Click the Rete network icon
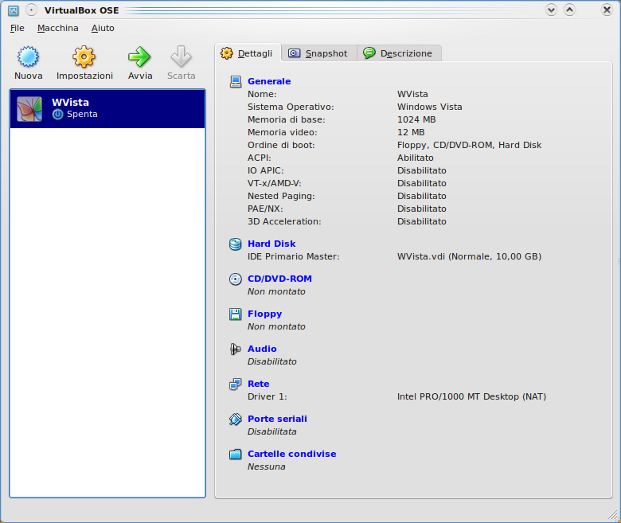Screen dimensions: 621x523 235,384
